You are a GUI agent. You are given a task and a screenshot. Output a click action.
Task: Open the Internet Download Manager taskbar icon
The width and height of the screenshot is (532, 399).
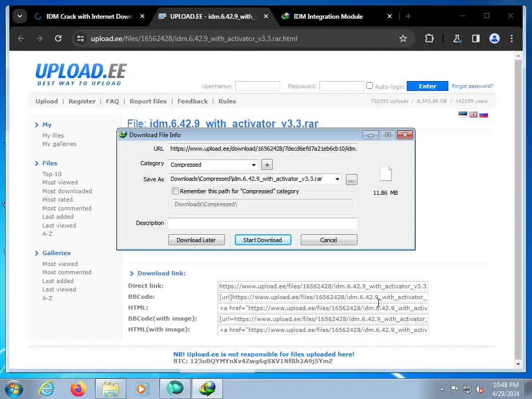pyautogui.click(x=207, y=389)
